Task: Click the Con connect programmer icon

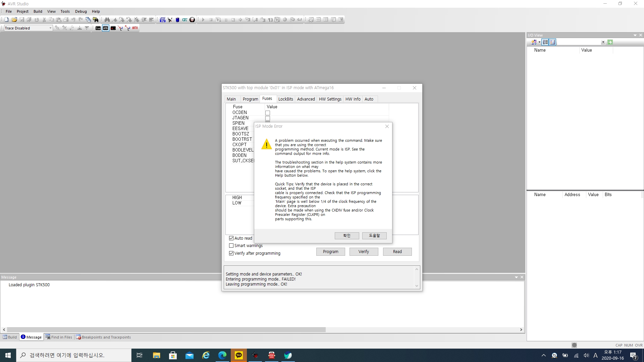Action: (x=98, y=28)
